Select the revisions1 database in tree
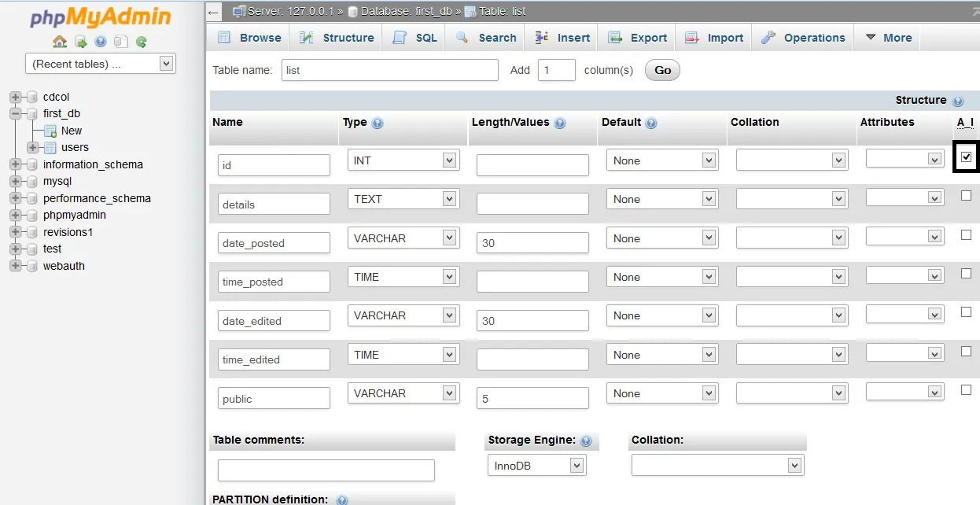This screenshot has height=505, width=980. click(68, 232)
